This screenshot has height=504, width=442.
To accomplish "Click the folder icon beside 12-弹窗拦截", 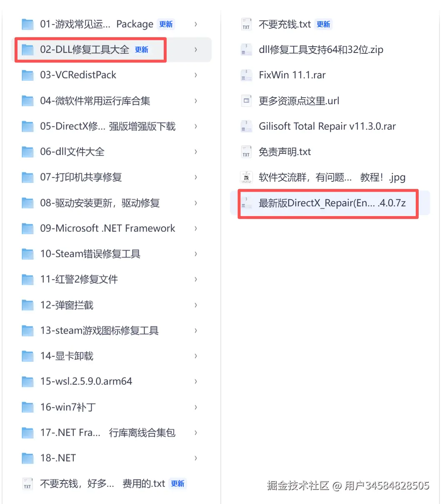I will (x=27, y=305).
